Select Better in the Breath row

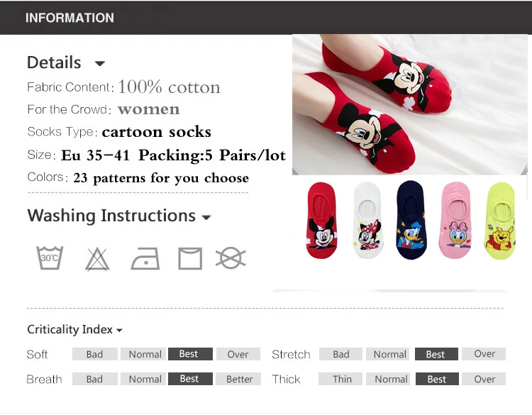coord(239,379)
